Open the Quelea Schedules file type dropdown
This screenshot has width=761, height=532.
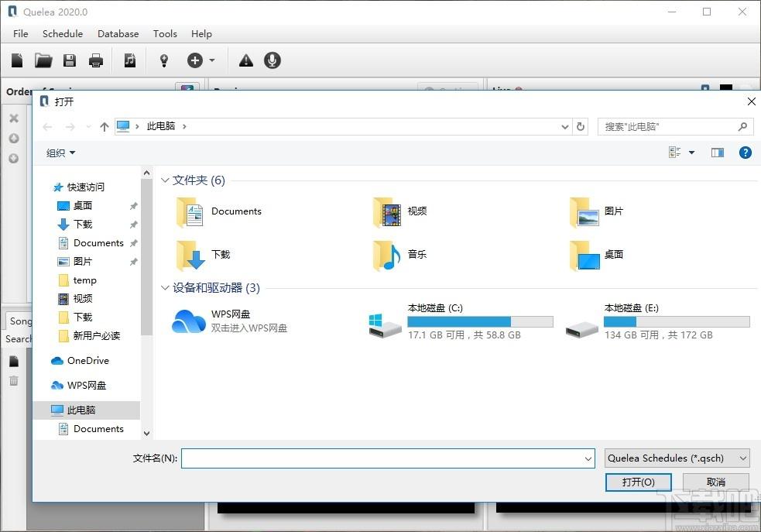[x=677, y=458]
